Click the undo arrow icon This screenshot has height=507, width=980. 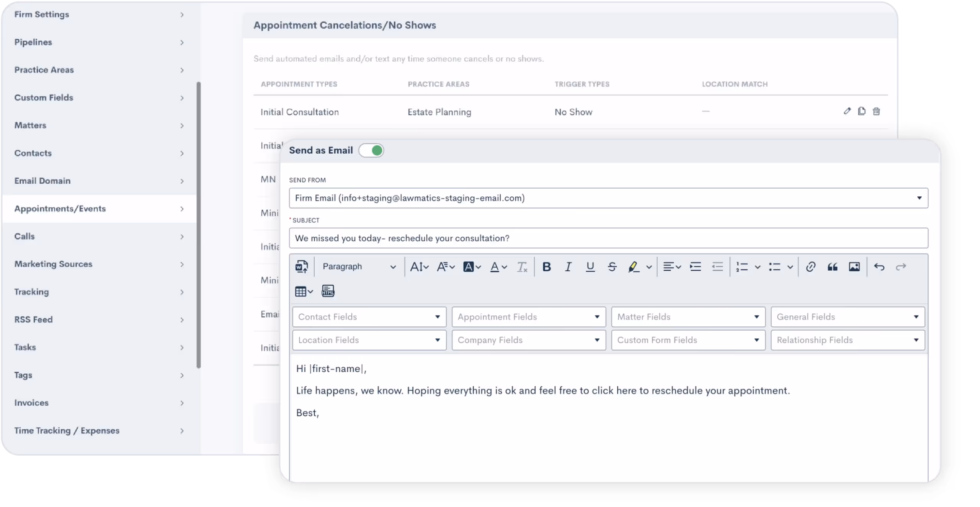[x=879, y=267]
